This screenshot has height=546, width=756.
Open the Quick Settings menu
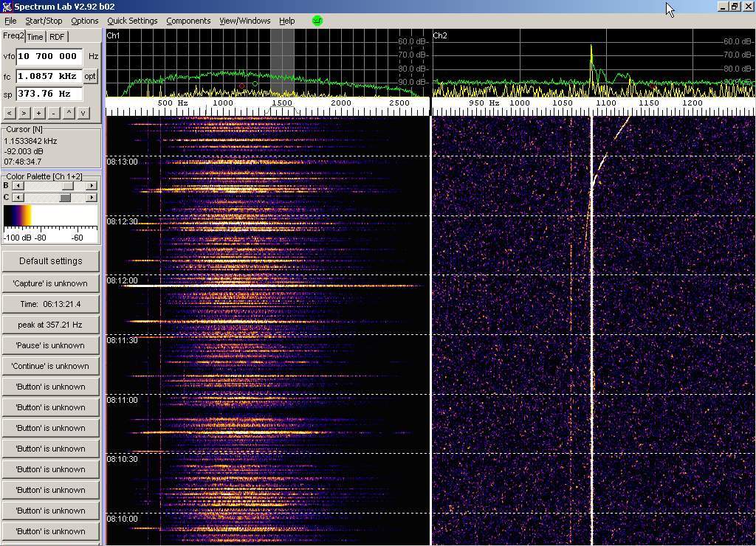coord(132,21)
